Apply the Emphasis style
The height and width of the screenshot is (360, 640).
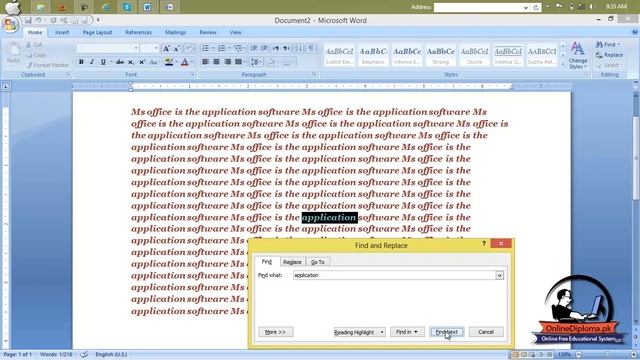[373, 56]
